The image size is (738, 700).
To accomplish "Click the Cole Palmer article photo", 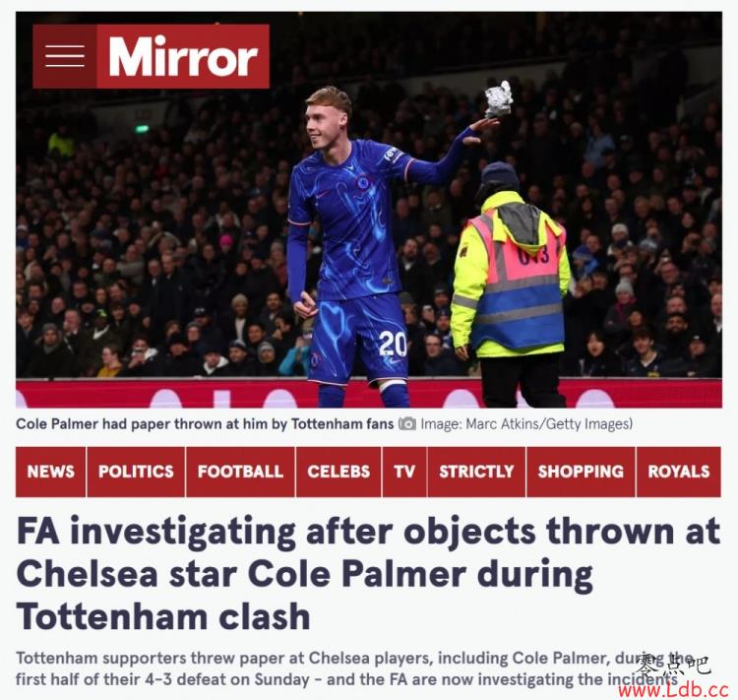I will point(369,210).
